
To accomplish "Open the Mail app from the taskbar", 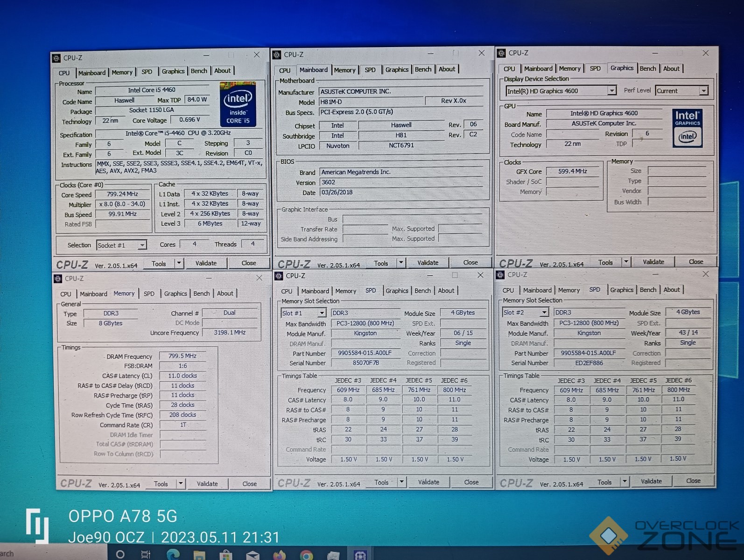I will (253, 555).
